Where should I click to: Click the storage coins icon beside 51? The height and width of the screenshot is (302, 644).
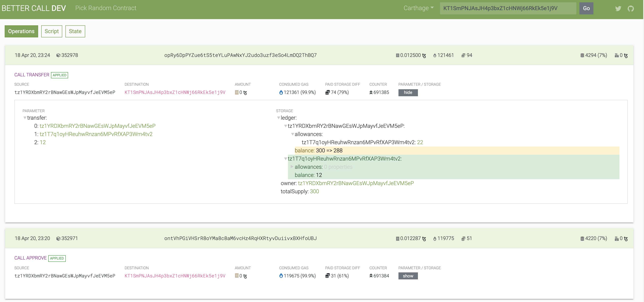pos(463,239)
